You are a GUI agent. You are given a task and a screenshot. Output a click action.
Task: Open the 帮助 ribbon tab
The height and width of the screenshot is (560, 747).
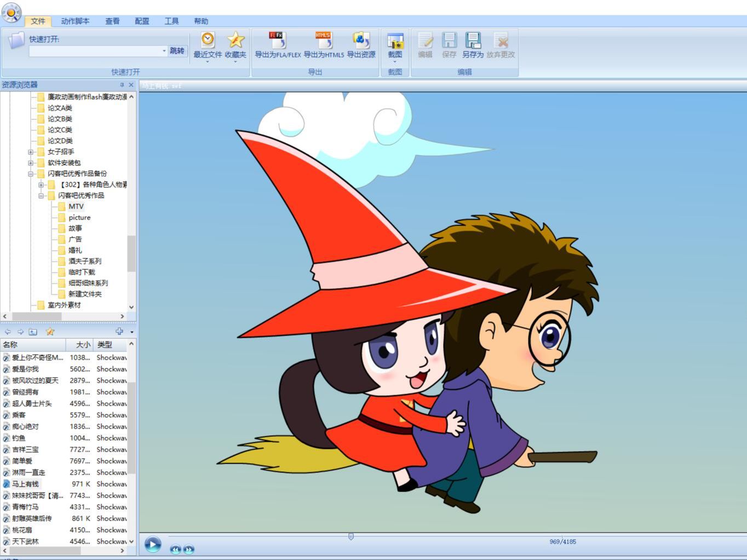pos(201,21)
